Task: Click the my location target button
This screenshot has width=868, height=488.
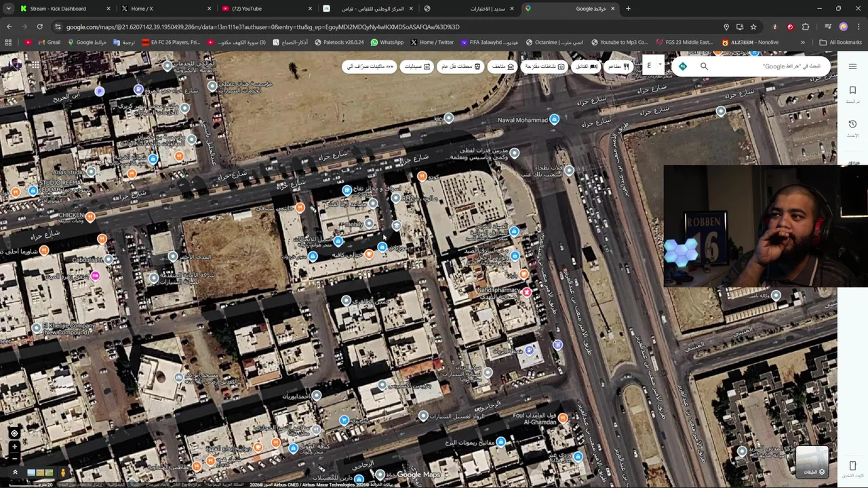Action: 14,433
